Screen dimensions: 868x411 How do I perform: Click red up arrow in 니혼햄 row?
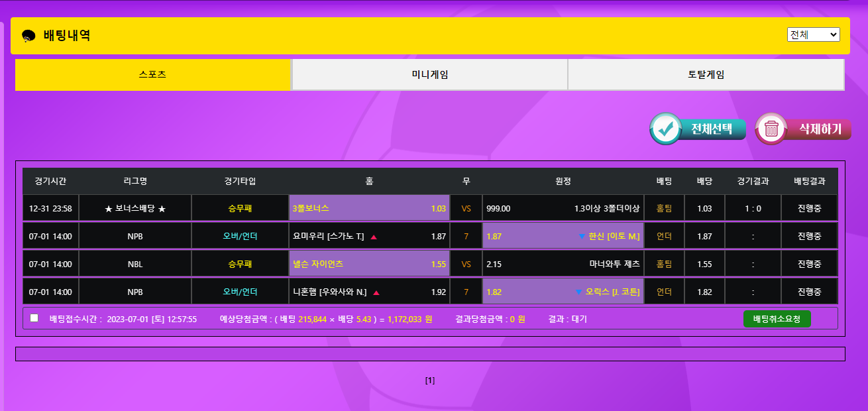376,292
